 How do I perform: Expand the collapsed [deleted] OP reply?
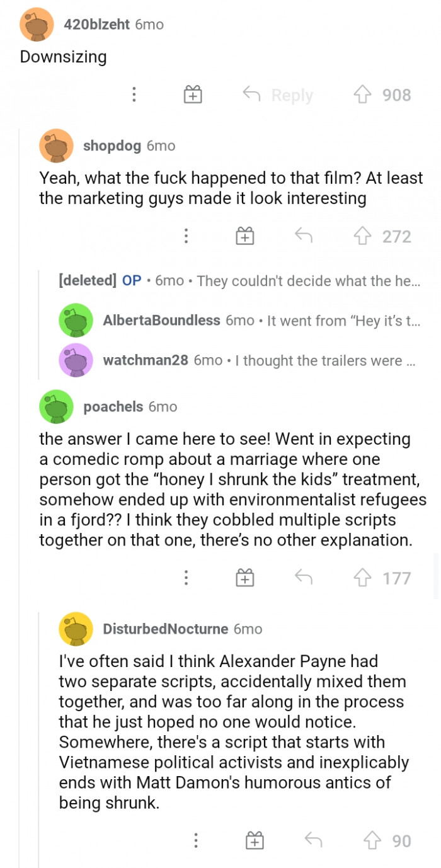pos(239,280)
